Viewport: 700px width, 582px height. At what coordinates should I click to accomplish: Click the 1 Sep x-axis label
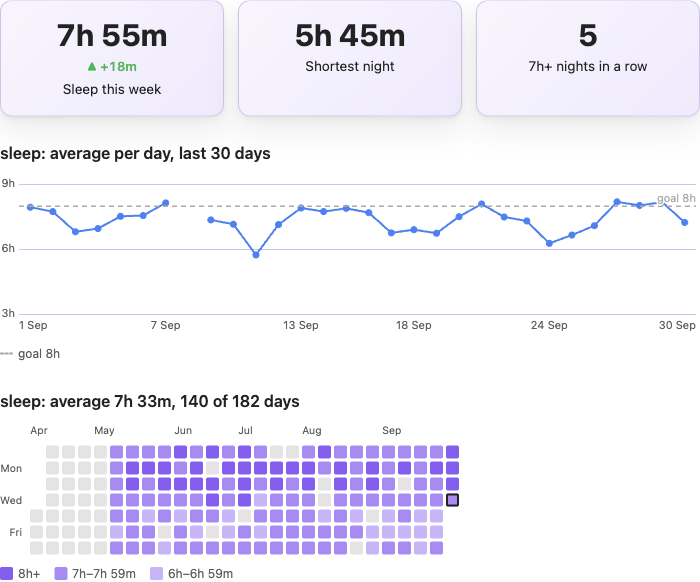(33, 325)
